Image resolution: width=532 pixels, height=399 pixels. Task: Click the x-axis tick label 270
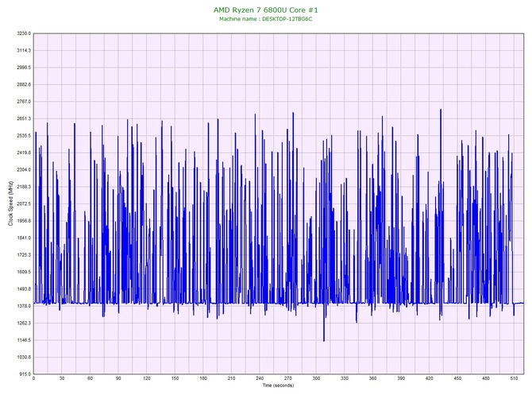pos(288,378)
